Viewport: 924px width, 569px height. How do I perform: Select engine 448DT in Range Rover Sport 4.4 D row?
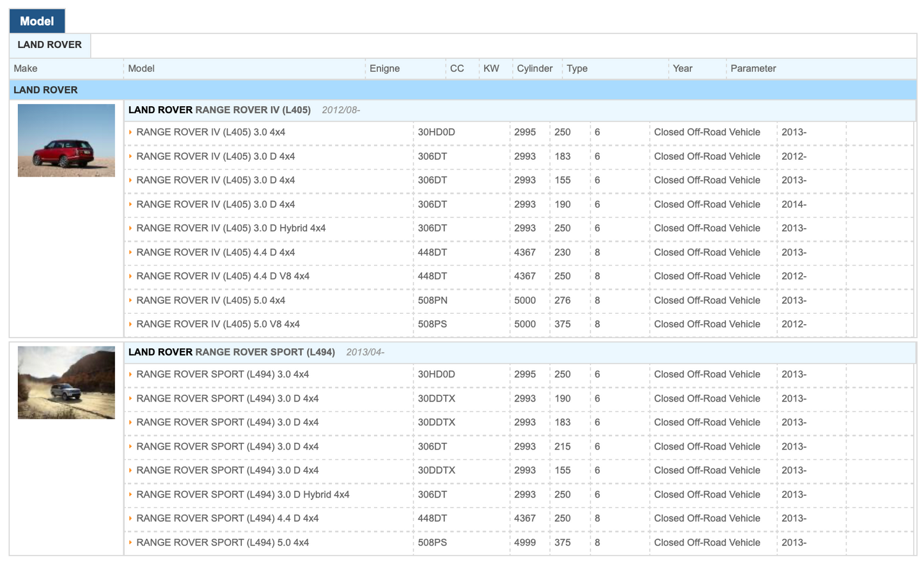pos(432,518)
